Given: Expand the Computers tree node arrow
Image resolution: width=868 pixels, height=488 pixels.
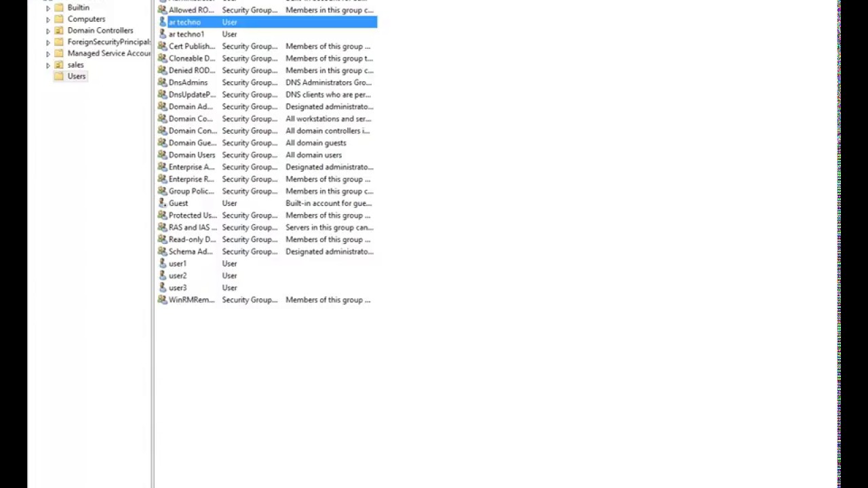Looking at the screenshot, I should [48, 20].
